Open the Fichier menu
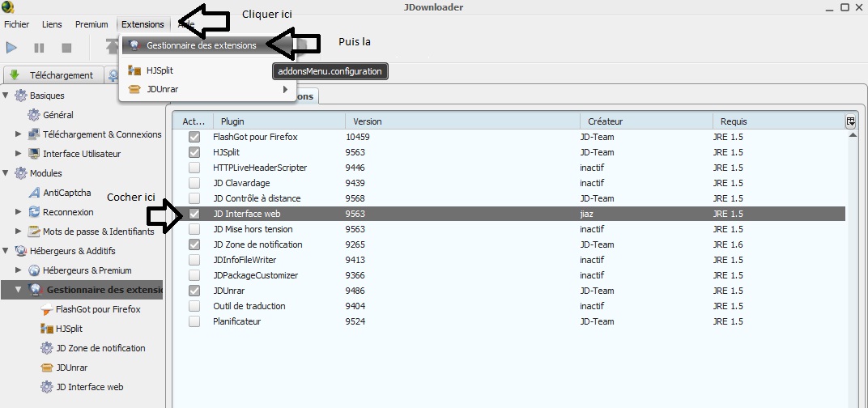 [16, 24]
